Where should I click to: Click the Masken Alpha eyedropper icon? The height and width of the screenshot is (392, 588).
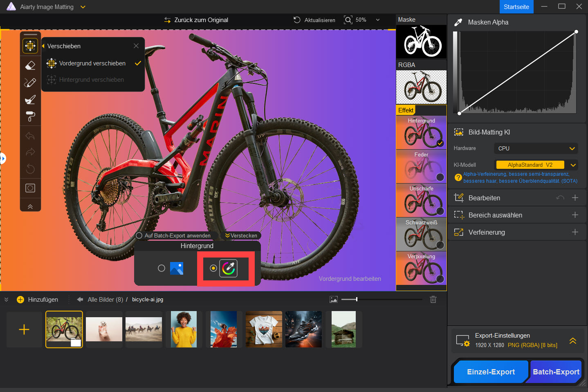(x=458, y=22)
